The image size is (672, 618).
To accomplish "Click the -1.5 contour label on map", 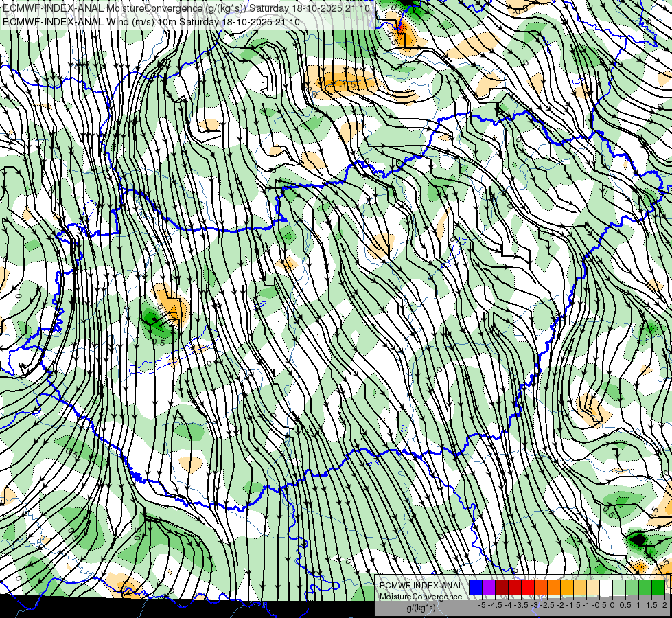I will pos(348,85).
